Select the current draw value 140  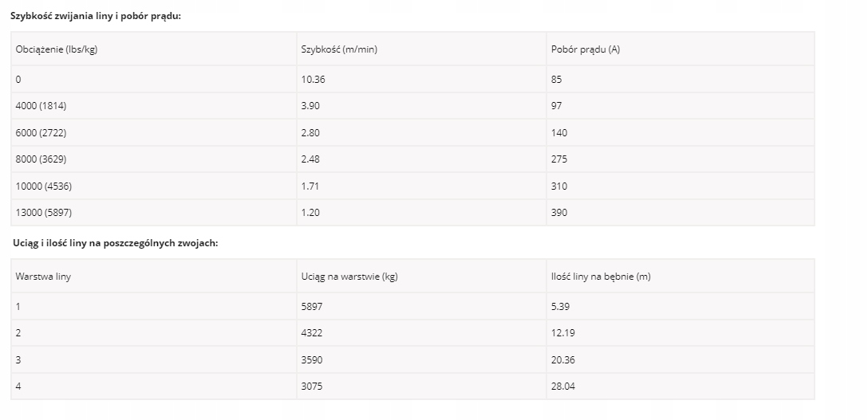(559, 133)
